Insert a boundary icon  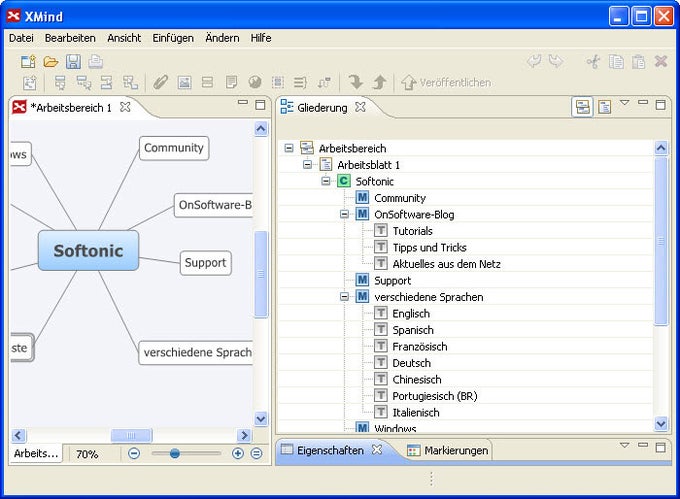pos(278,82)
